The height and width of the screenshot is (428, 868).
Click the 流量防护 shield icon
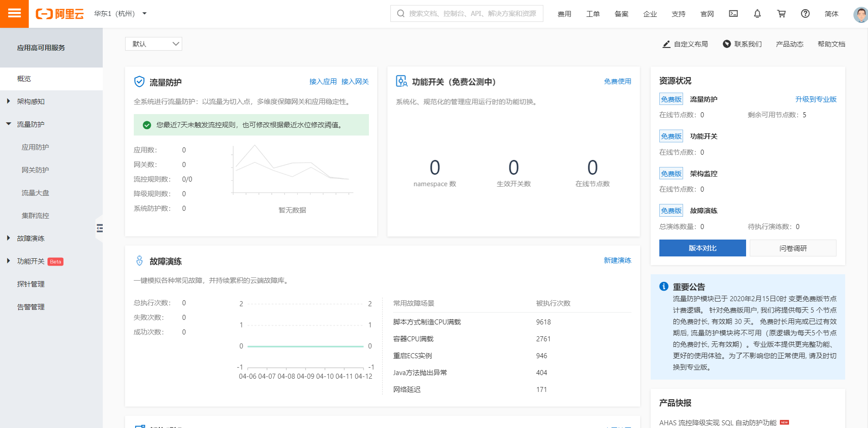point(139,82)
